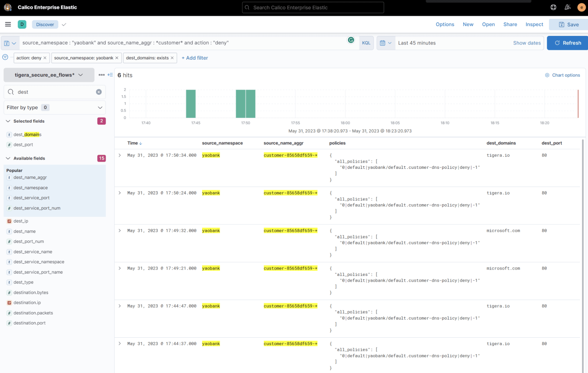This screenshot has width=588, height=373.
Task: Clear the dest field search text
Action: click(x=99, y=92)
